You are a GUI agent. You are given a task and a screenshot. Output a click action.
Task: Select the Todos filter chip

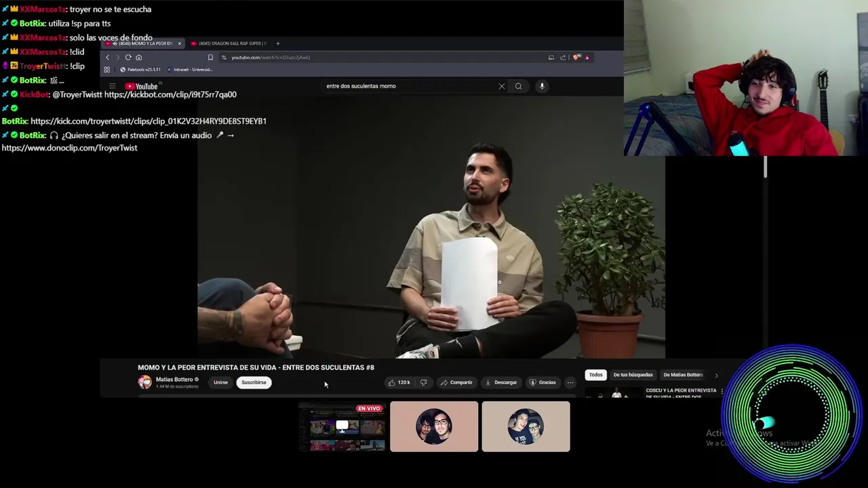(595, 375)
